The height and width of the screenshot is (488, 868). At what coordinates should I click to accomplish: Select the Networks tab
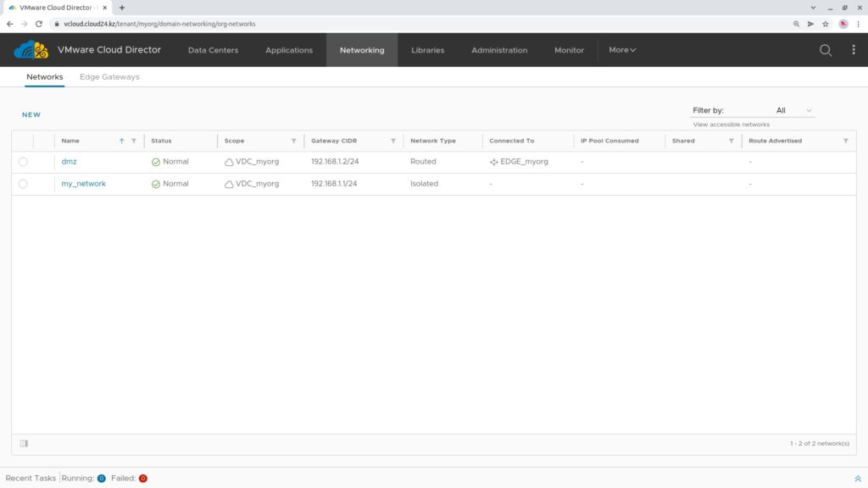point(45,77)
